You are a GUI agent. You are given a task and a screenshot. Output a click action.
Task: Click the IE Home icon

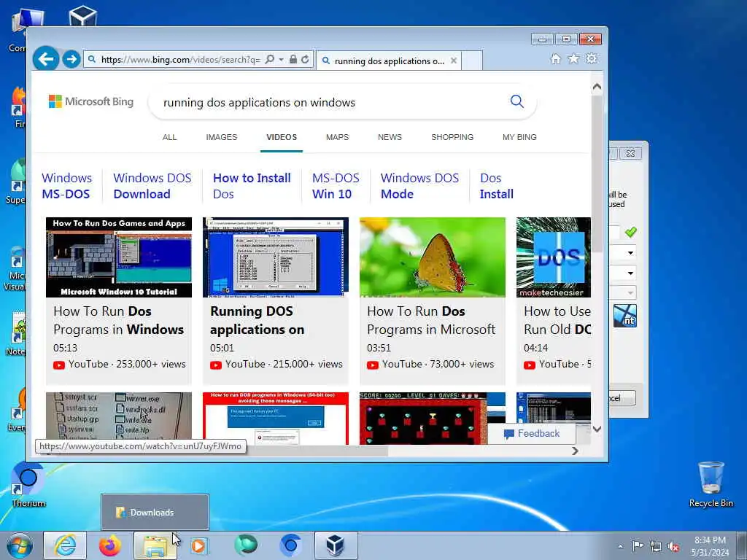(x=555, y=58)
